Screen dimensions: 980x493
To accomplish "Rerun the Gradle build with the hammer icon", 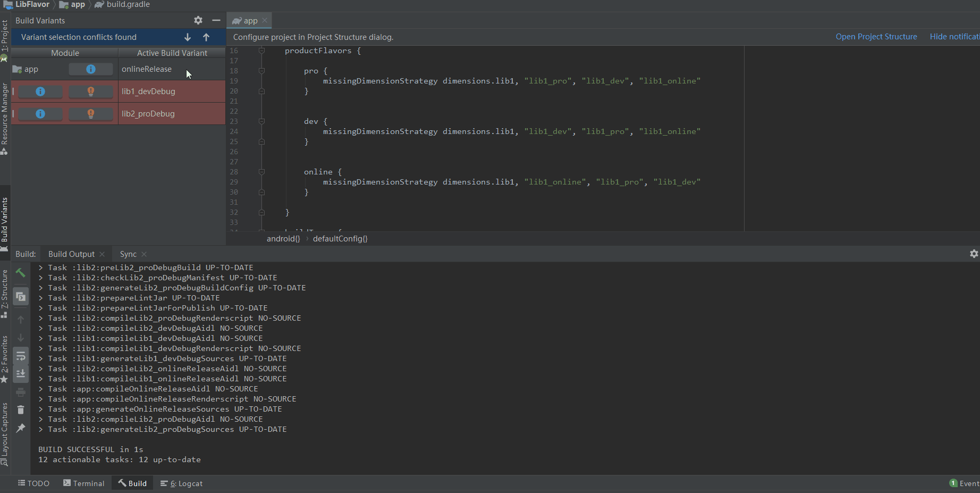I will tap(20, 273).
